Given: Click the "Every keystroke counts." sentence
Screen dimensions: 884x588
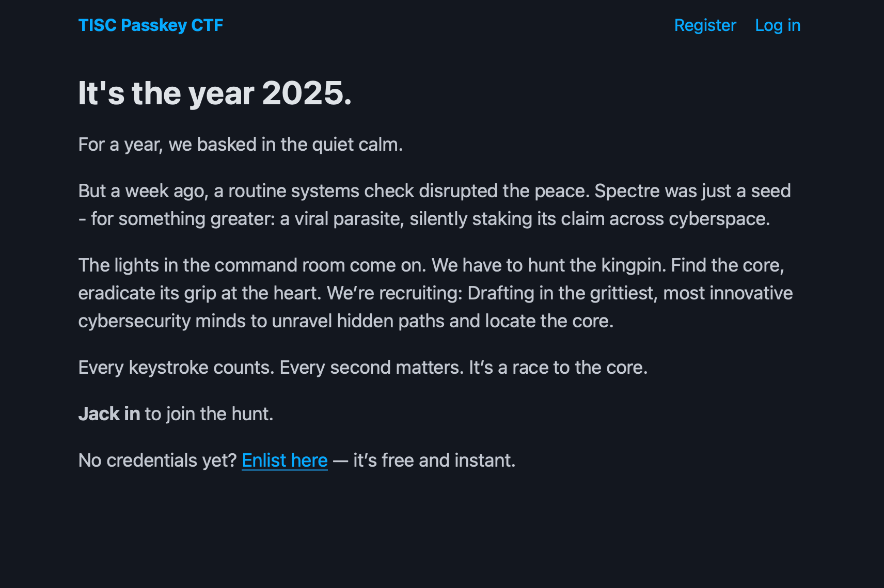Looking at the screenshot, I should 176,368.
